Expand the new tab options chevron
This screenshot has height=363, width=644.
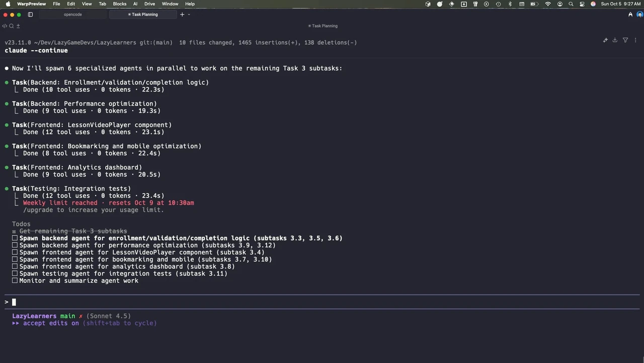coord(189,15)
